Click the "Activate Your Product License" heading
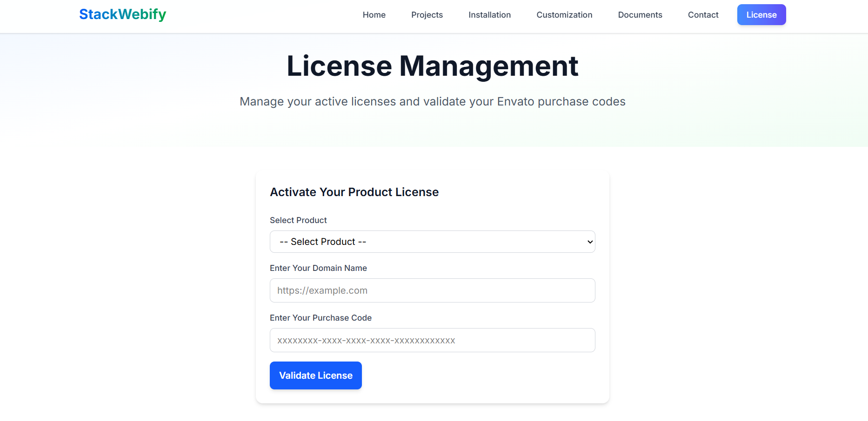 pos(354,192)
